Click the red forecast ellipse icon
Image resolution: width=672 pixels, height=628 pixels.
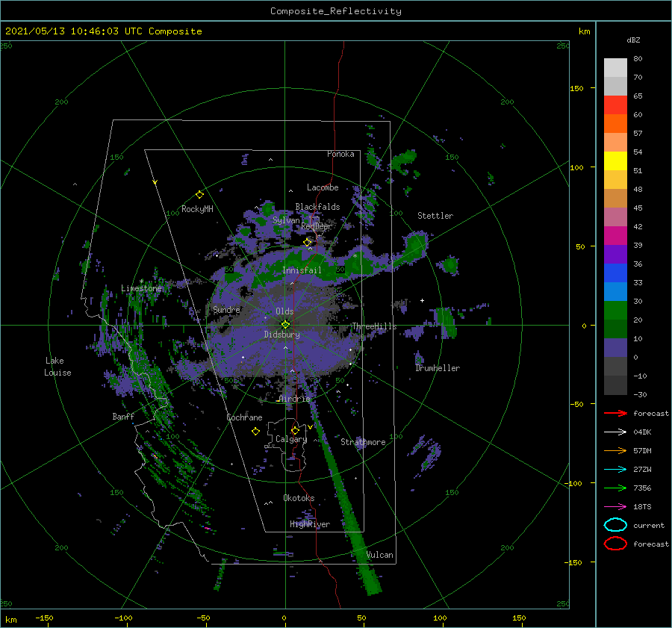click(x=615, y=544)
